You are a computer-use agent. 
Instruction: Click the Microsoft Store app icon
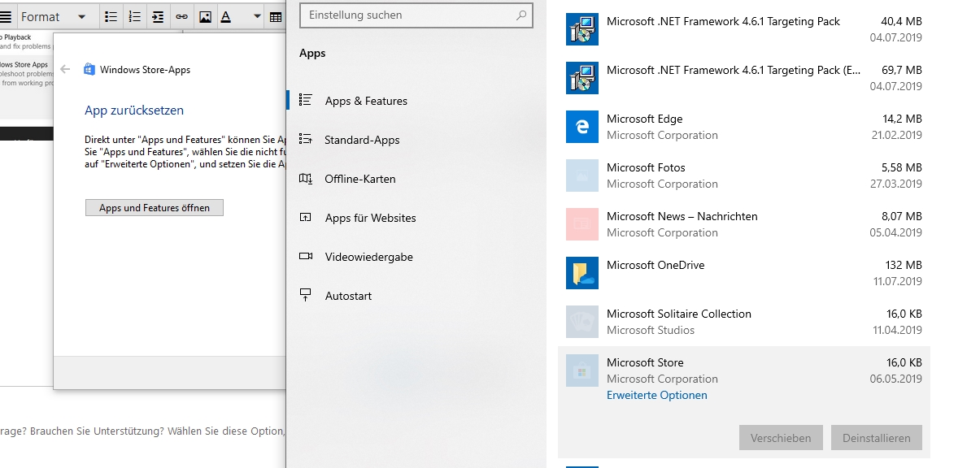[x=582, y=370]
